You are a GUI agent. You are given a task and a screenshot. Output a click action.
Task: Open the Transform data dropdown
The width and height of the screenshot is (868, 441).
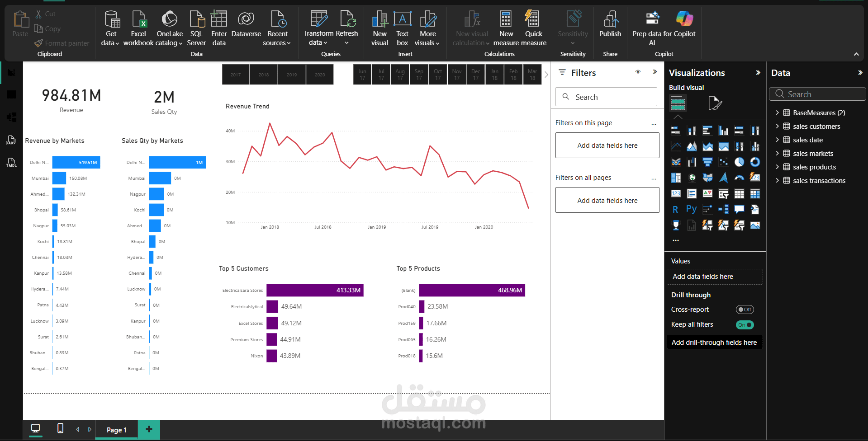[318, 38]
